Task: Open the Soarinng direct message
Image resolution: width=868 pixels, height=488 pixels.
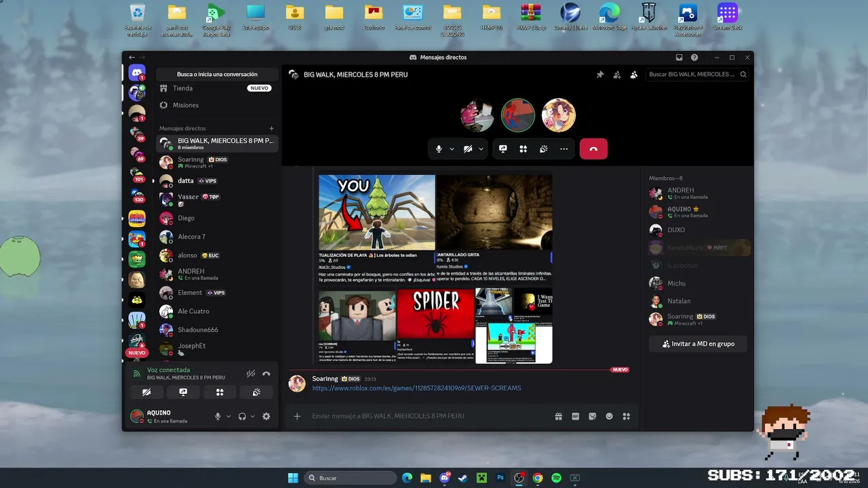Action: [x=217, y=162]
